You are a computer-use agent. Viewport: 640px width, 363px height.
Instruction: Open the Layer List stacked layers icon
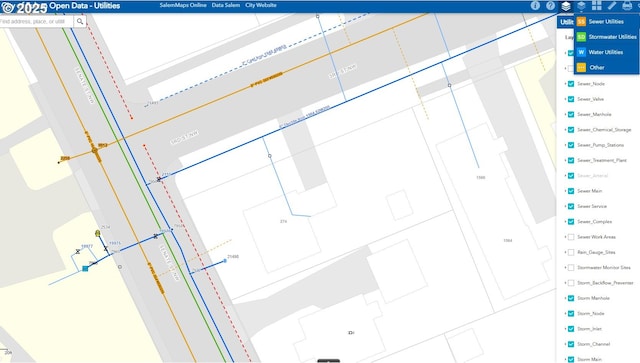pyautogui.click(x=566, y=6)
